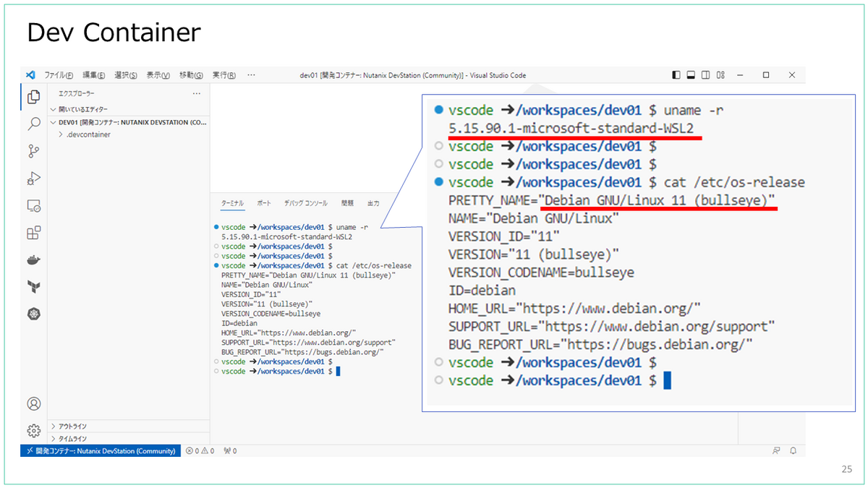Click the 開発コンテナー: Nutanix DevStation remote indicator
This screenshot has width=868, height=488.
(x=101, y=451)
